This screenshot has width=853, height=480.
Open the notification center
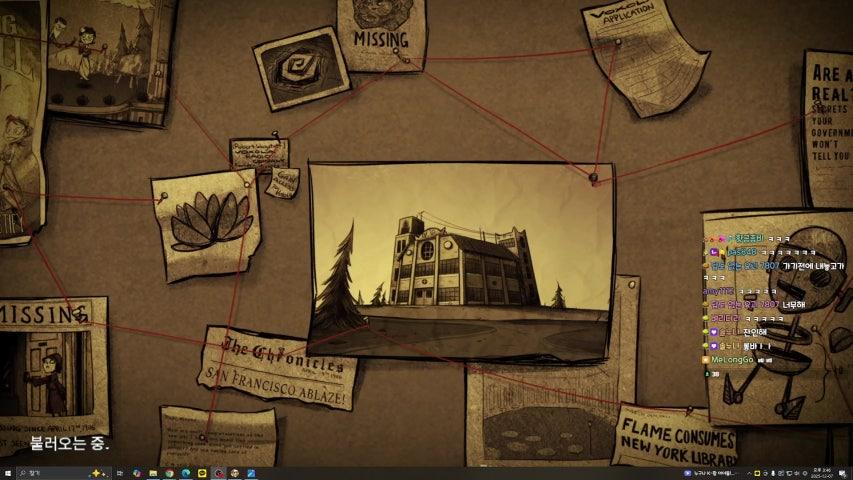click(x=842, y=473)
